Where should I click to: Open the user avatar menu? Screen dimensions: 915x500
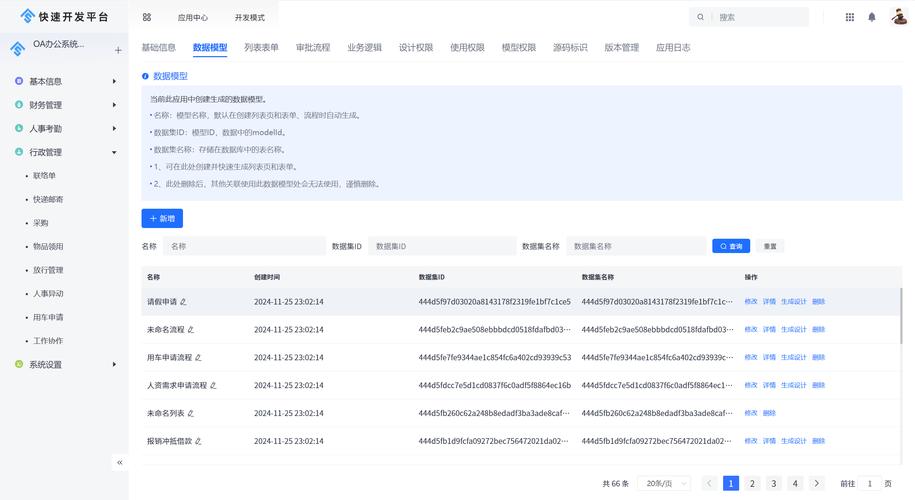(x=898, y=17)
